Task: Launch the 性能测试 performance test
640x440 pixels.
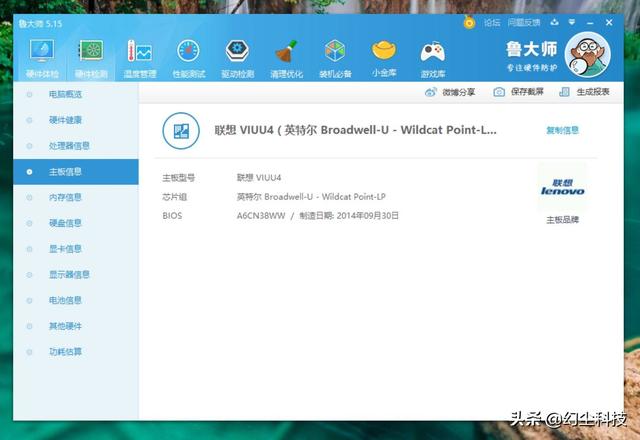Action: tap(189, 58)
